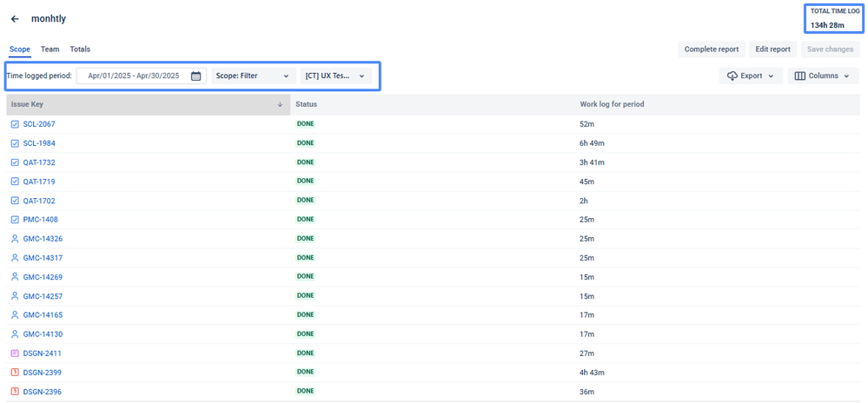Open issue link GMC-14165
The width and height of the screenshot is (868, 403).
[x=43, y=315]
